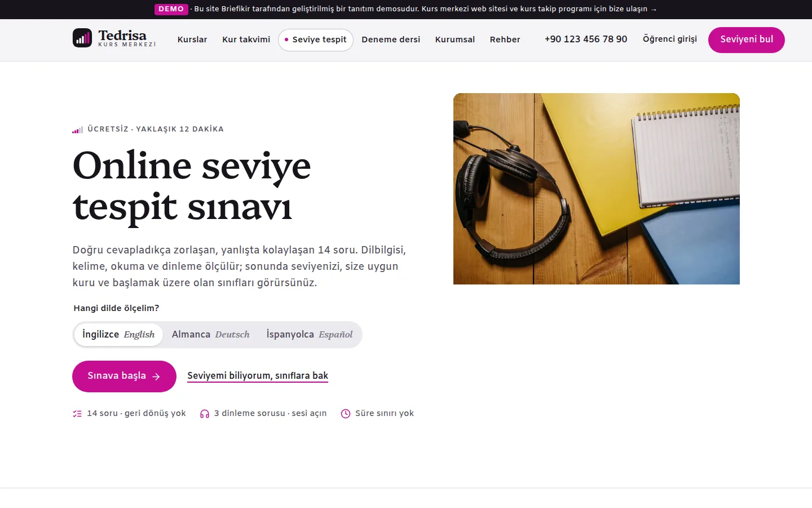This screenshot has width=812, height=508.
Task: Open the Seviye tespit nav item
Action: point(316,40)
